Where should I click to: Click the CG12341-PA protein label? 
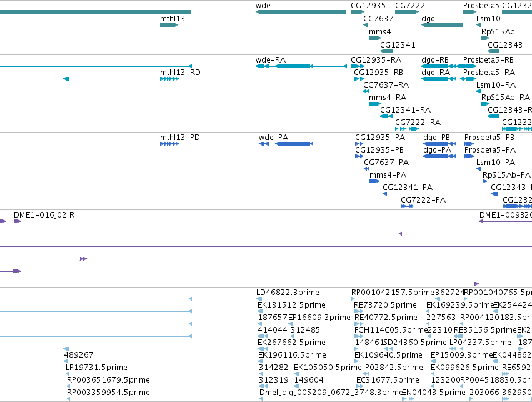point(408,188)
